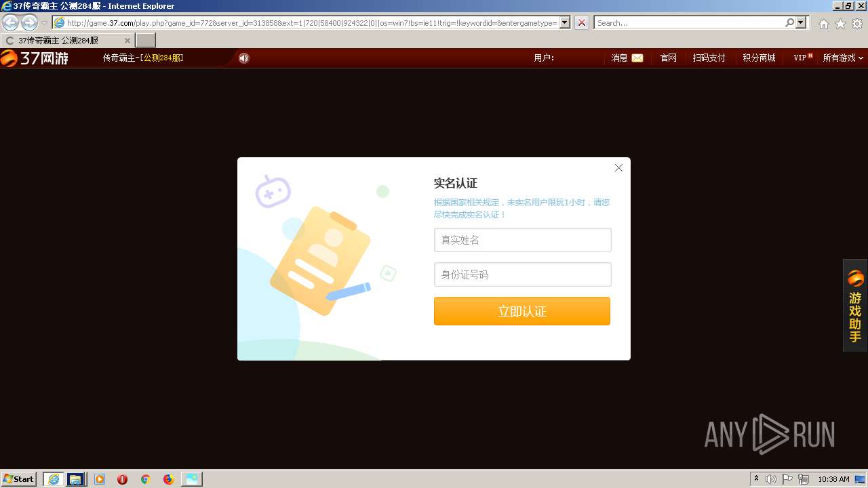Expand the address bar autocomplete dropdown
This screenshot has height=488, width=868.
[x=565, y=23]
